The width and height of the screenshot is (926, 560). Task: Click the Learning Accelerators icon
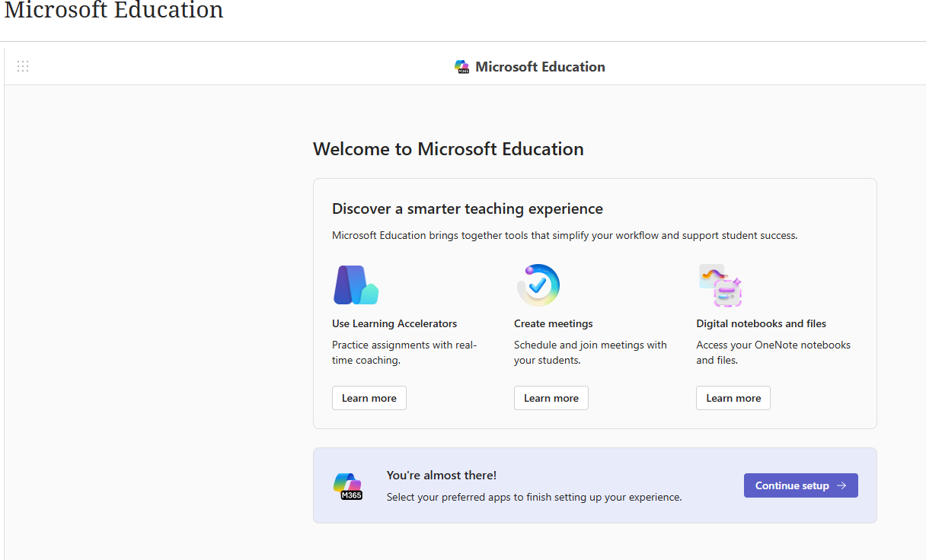point(356,285)
